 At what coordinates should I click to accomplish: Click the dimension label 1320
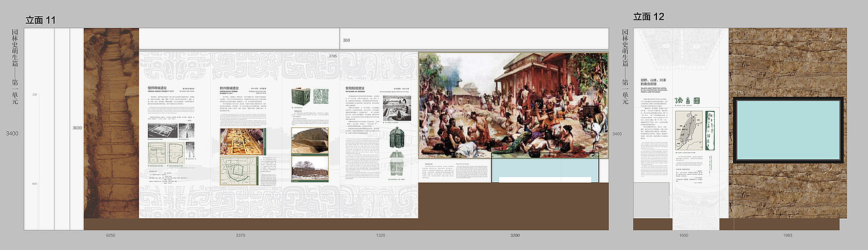click(380, 235)
